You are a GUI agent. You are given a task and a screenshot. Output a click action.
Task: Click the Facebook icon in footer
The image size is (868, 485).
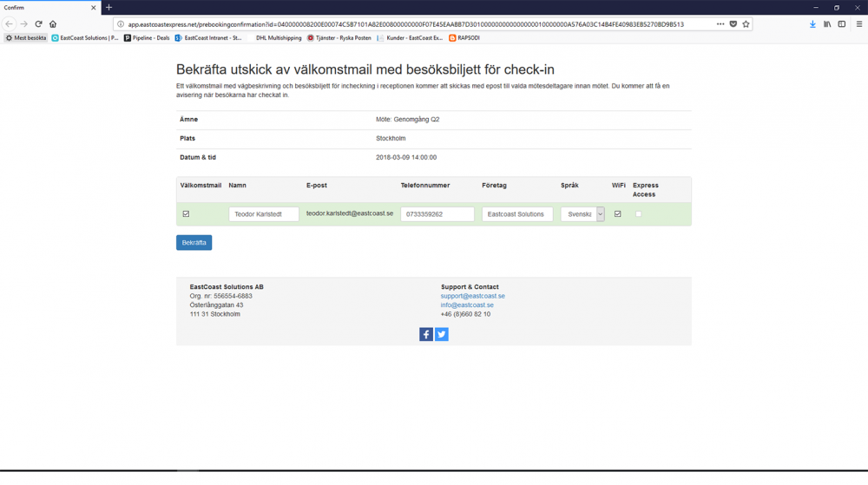(425, 334)
